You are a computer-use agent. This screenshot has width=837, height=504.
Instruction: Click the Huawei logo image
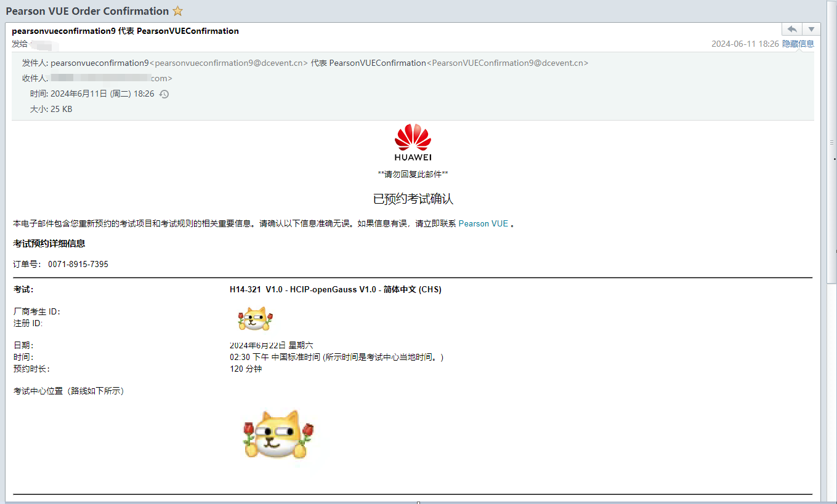coord(413,141)
